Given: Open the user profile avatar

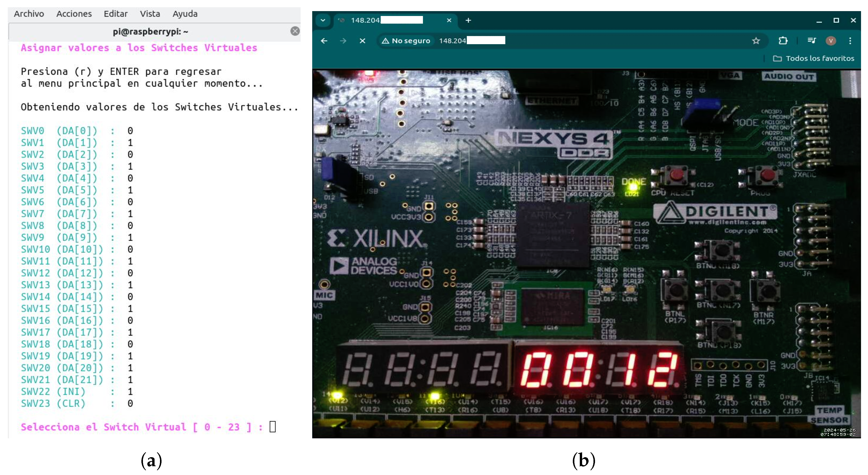Looking at the screenshot, I should [x=831, y=41].
